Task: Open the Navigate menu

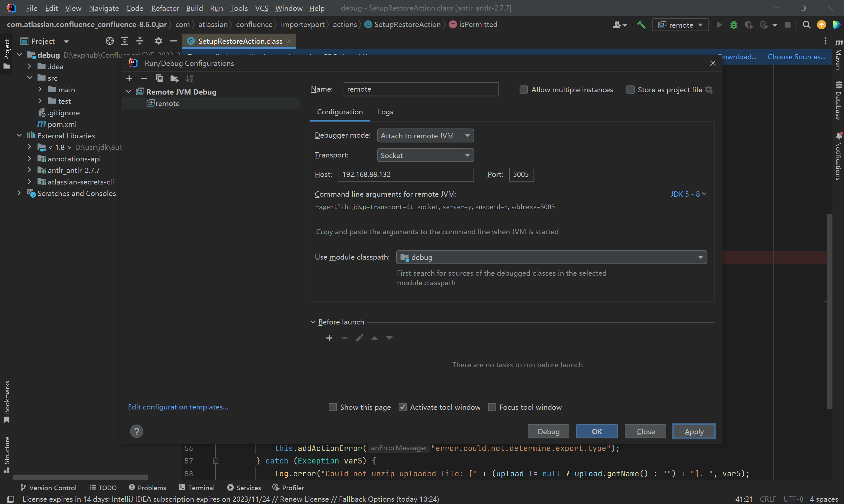Action: [104, 8]
